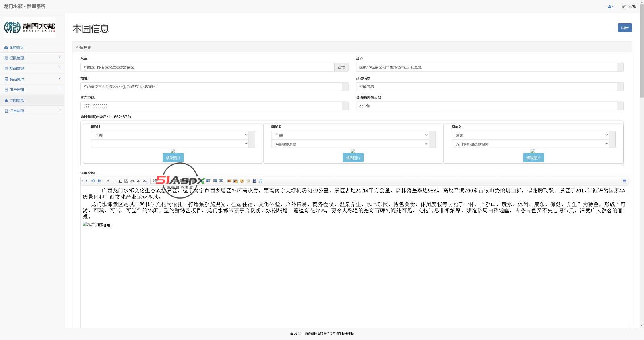This screenshot has height=340, width=644.
Task: Undo the last edit in the editor
Action: 93,181
